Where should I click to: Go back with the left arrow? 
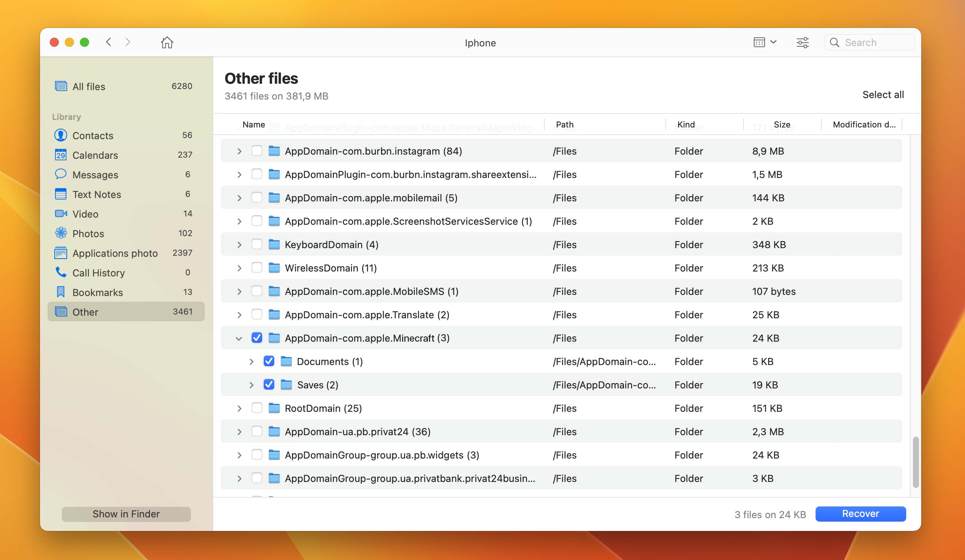point(109,42)
